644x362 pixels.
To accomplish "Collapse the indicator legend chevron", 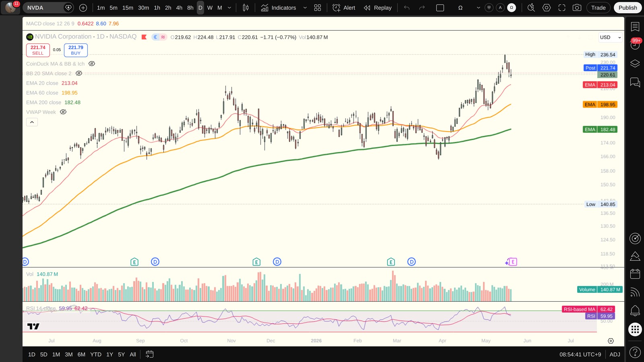I will pyautogui.click(x=32, y=122).
